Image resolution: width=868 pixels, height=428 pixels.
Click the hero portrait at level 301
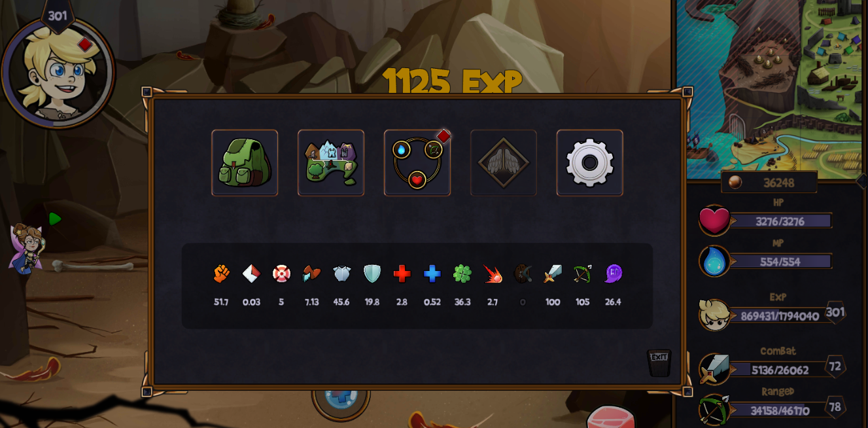58,72
